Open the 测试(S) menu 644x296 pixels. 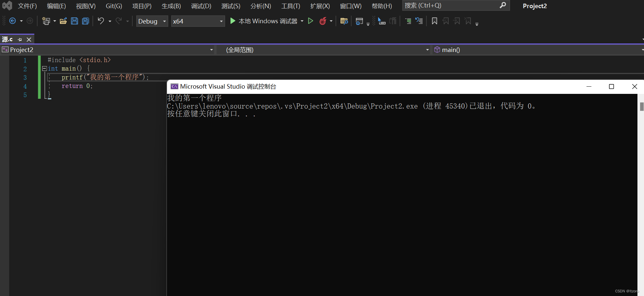pyautogui.click(x=231, y=6)
